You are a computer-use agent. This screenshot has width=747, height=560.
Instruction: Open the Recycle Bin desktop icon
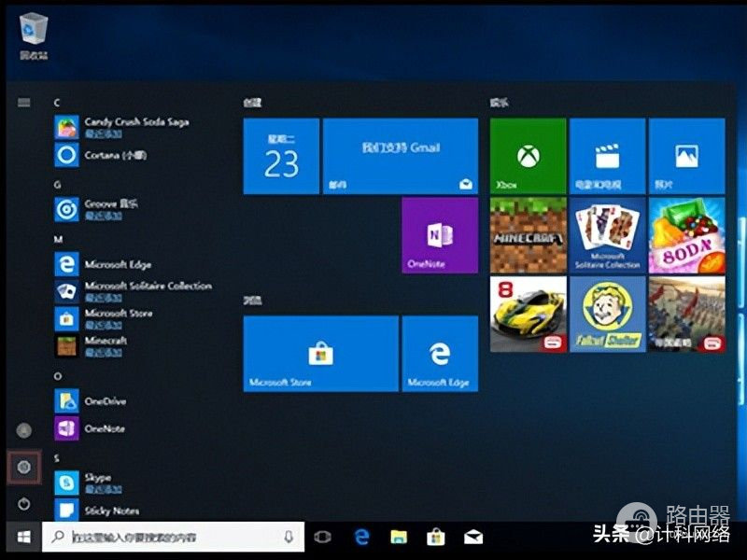34,35
